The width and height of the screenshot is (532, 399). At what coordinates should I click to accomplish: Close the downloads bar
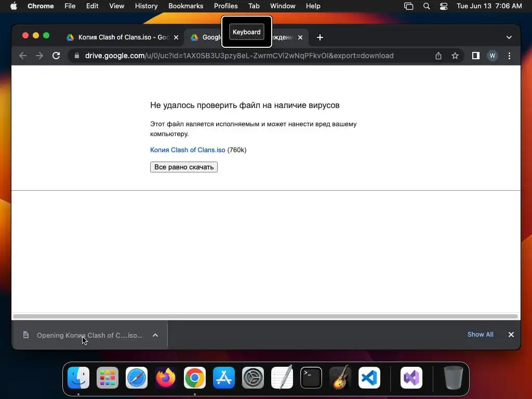click(x=511, y=335)
